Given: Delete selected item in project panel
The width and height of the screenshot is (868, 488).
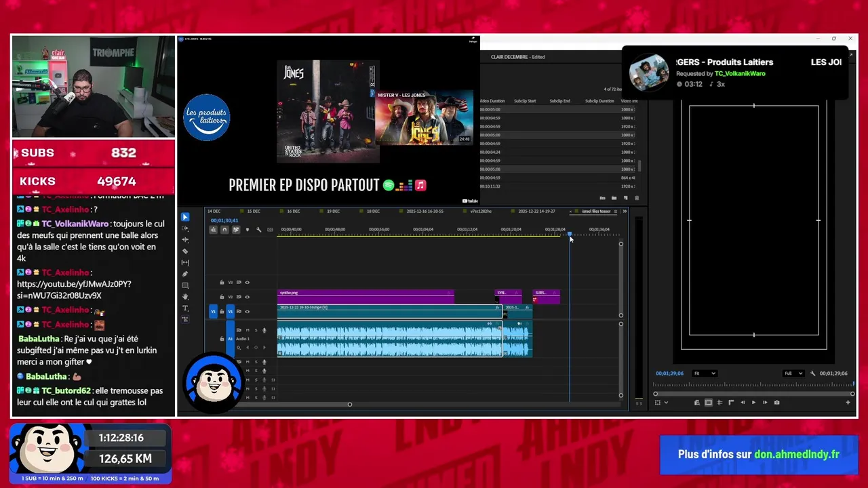Looking at the screenshot, I should click(636, 198).
